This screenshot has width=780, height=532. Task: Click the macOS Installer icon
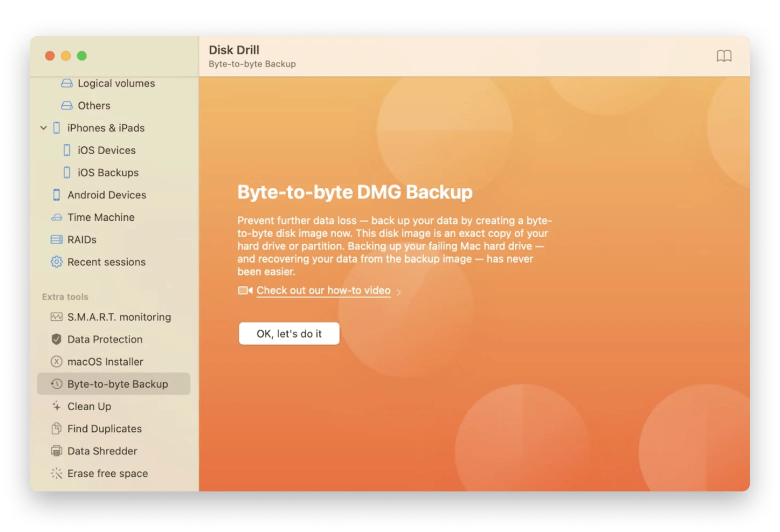pos(56,361)
